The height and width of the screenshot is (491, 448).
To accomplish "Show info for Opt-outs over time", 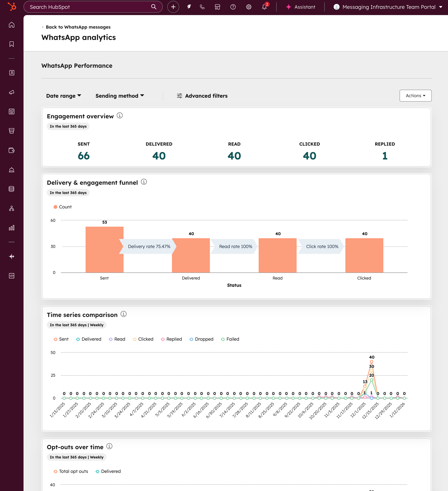I will coord(109,446).
